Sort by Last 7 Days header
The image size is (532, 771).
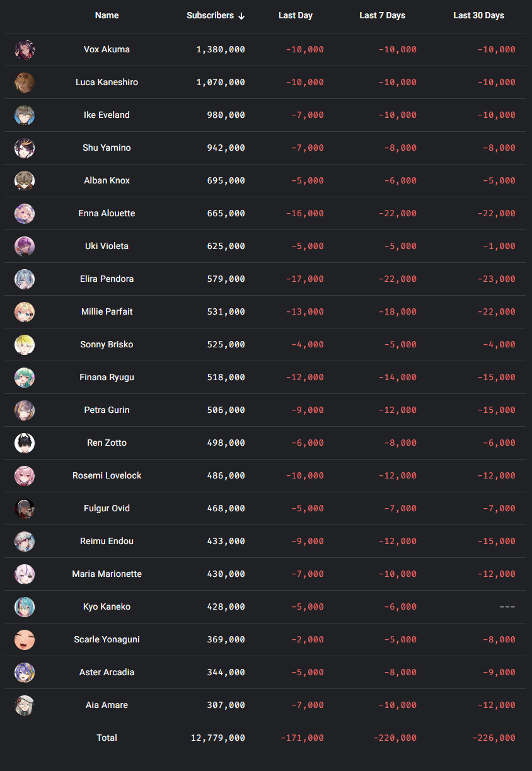[382, 15]
